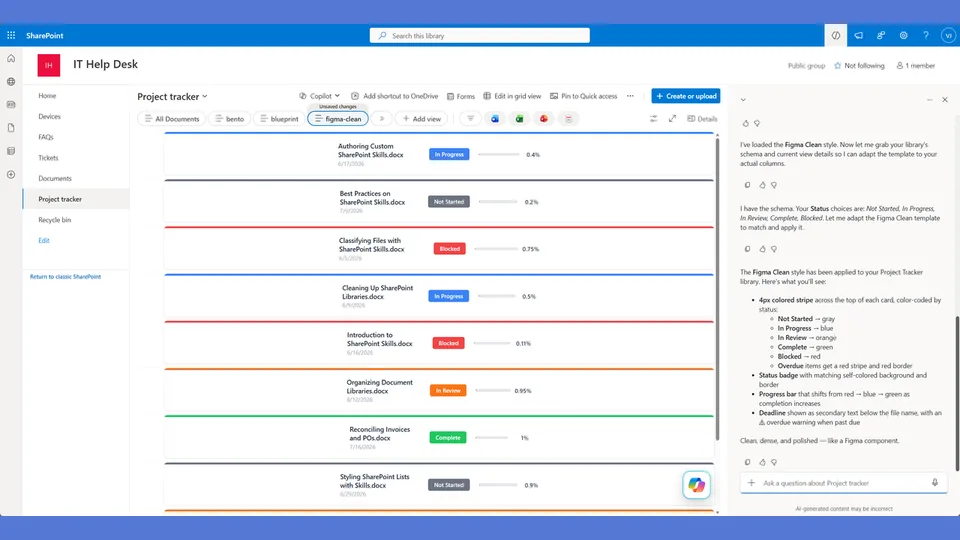
Task: Open the lists icon in left rail
Action: (x=11, y=151)
